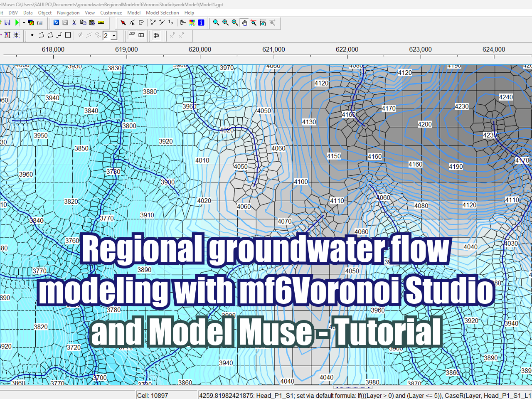This screenshot has height=399, width=532.
Task: Click the blue information icon
Action: click(201, 22)
